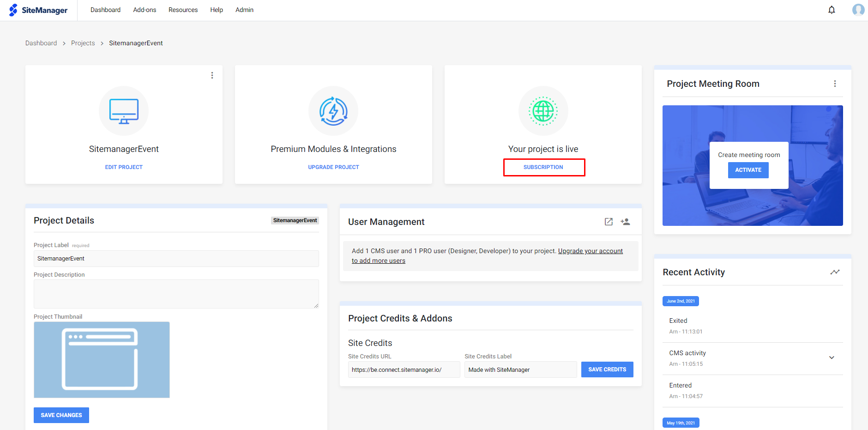Screen dimensions: 868x430
Task: Open the Dashboard menu item
Action: coord(105,10)
